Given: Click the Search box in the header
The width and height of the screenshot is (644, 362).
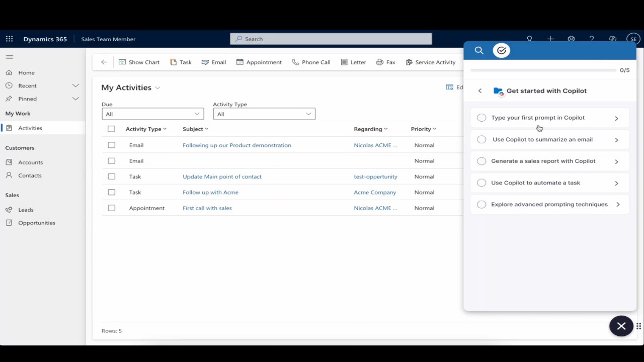Looking at the screenshot, I should (331, 39).
